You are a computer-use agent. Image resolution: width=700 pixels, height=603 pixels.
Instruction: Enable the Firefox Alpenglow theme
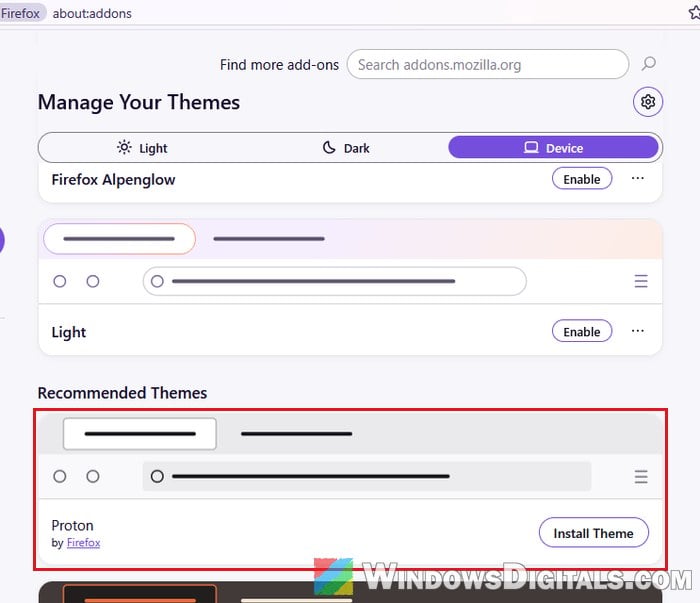[582, 179]
